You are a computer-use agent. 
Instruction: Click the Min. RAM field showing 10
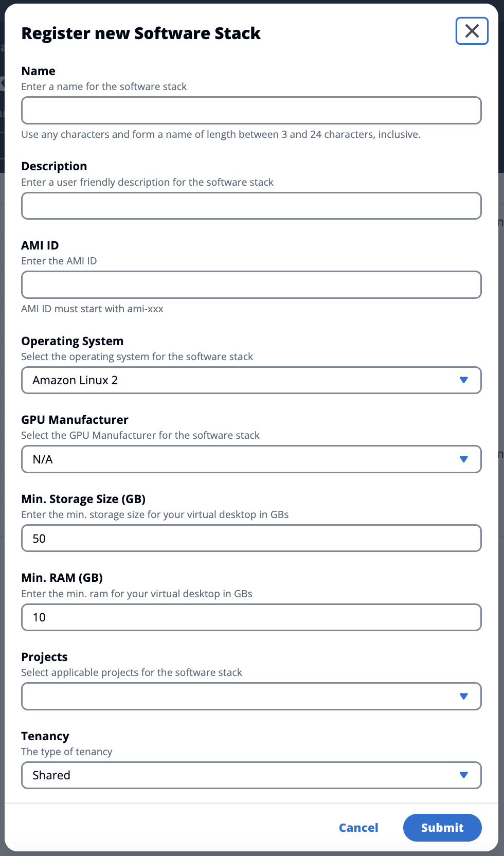tap(251, 617)
